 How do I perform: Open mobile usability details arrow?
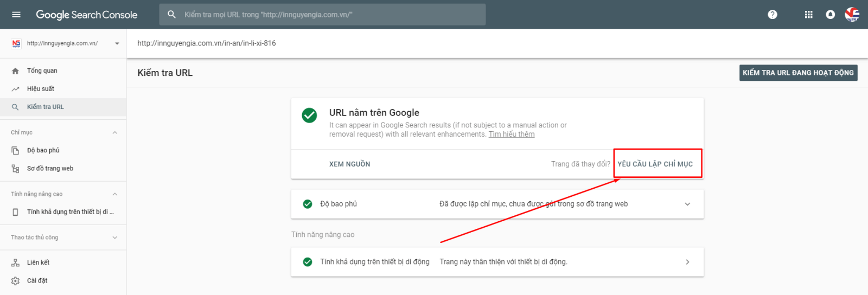coord(687,262)
